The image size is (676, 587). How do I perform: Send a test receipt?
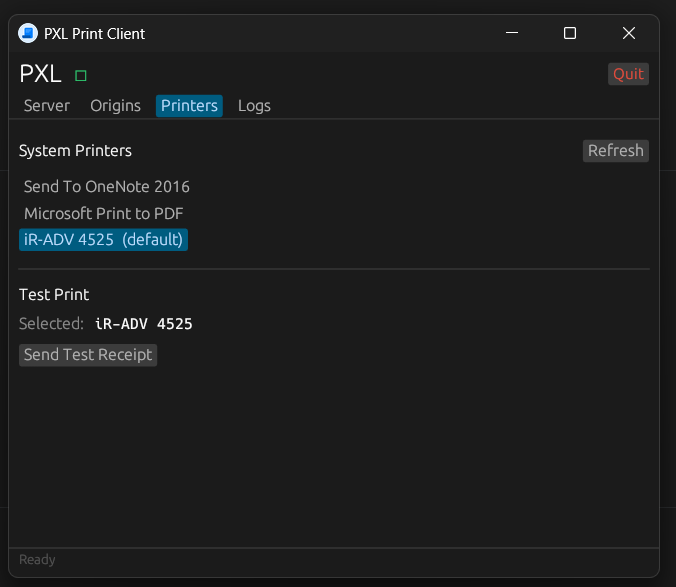88,355
